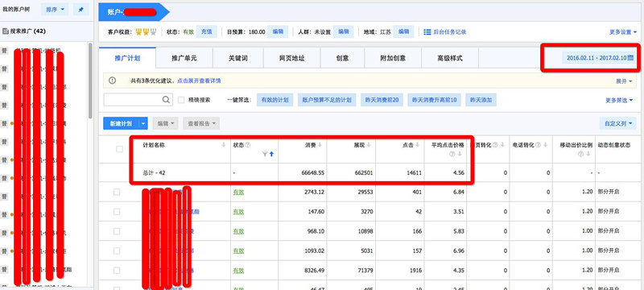Click the 新建计划 button
Image resolution: width=644 pixels, height=290 pixels.
[121, 123]
